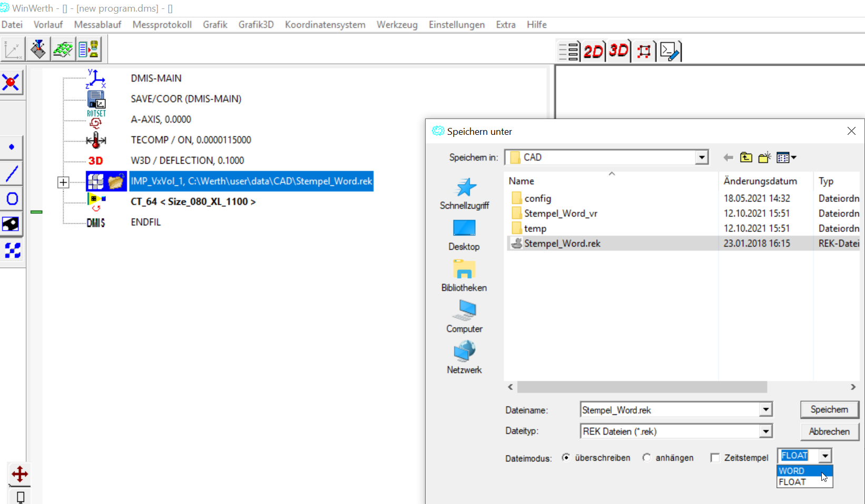This screenshot has height=504, width=865.
Task: Click the horizontal scrollbar in file list
Action: point(642,387)
